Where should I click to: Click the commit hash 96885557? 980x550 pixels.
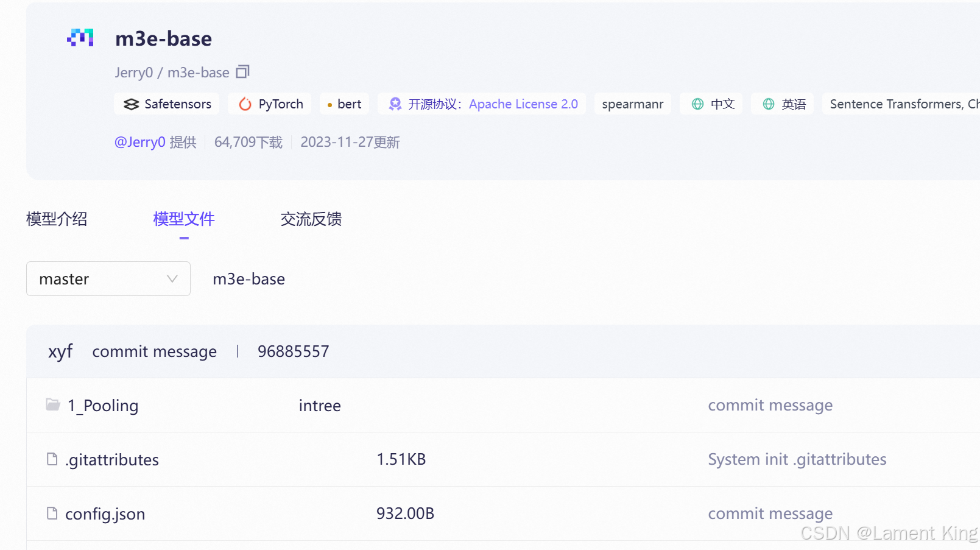(x=293, y=351)
